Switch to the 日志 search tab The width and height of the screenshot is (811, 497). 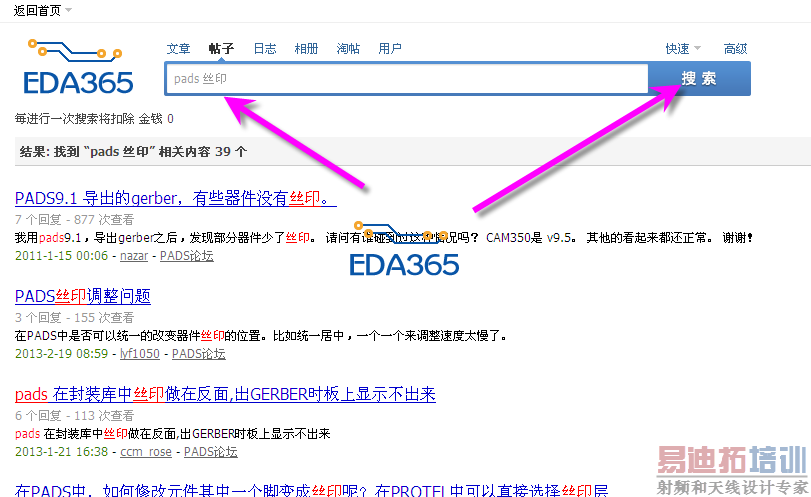(265, 49)
